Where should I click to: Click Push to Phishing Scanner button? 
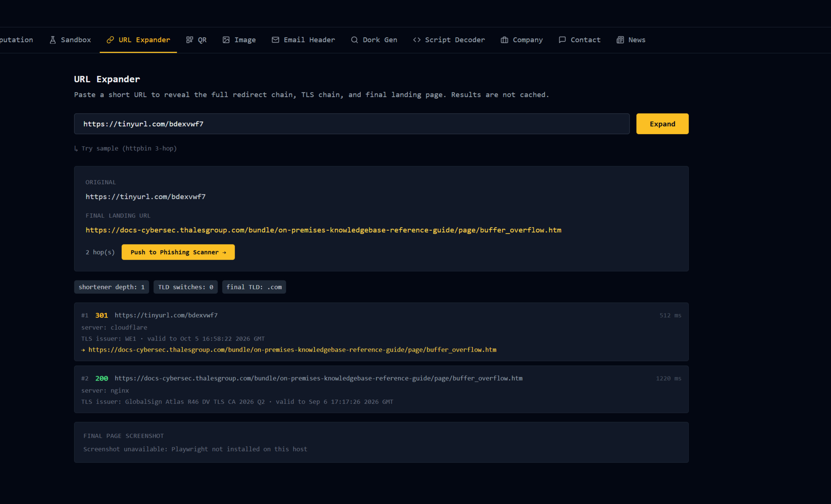178,252
